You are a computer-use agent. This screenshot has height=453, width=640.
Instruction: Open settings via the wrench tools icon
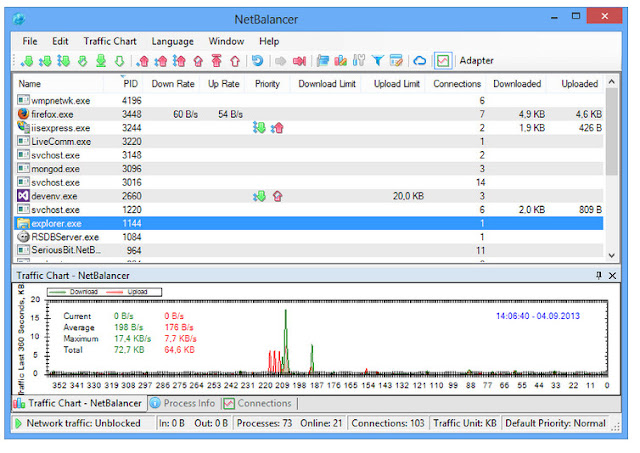(359, 61)
